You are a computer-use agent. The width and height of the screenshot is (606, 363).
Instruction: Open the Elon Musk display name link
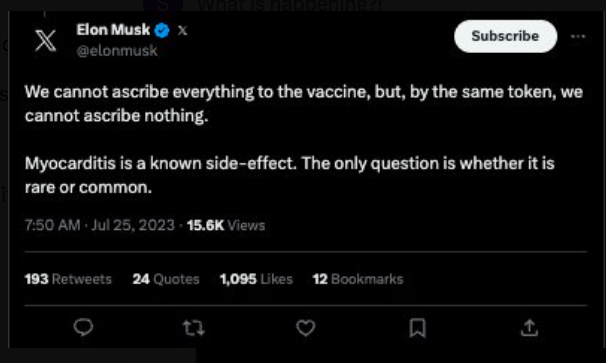[113, 30]
